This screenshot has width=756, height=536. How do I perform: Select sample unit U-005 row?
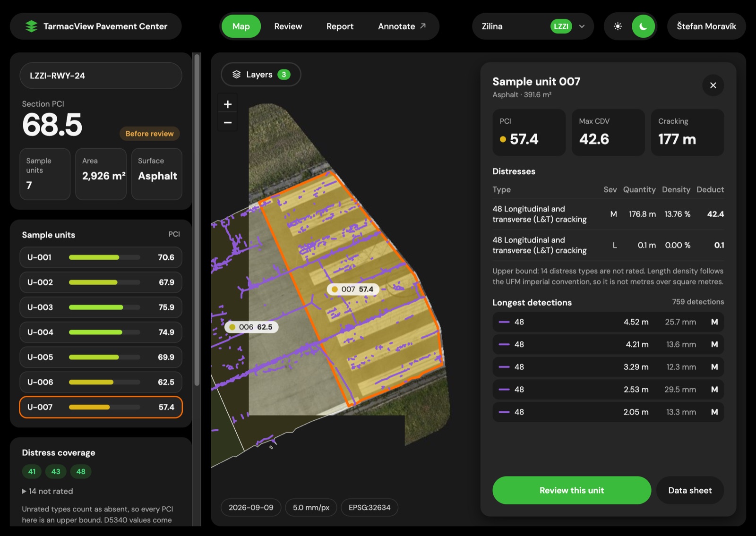coord(101,357)
